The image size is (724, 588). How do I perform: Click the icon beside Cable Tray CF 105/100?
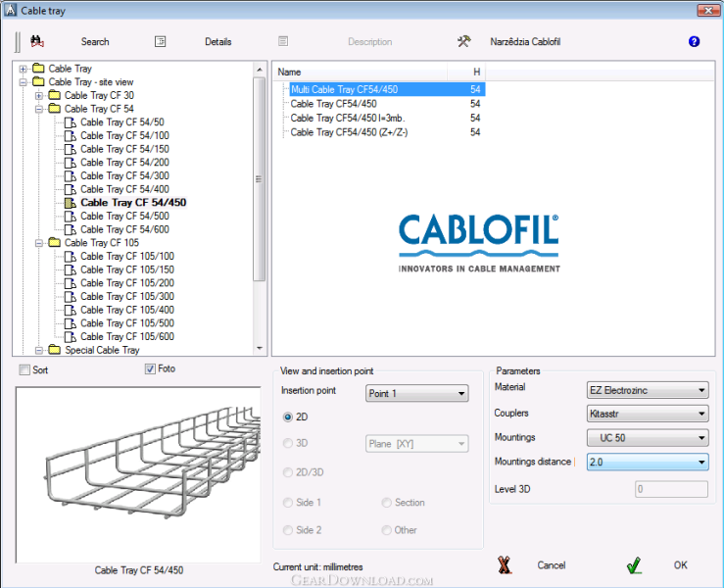71,257
